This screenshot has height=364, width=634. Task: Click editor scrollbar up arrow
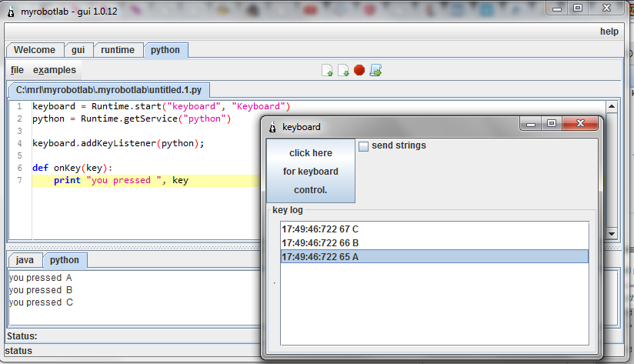click(612, 107)
